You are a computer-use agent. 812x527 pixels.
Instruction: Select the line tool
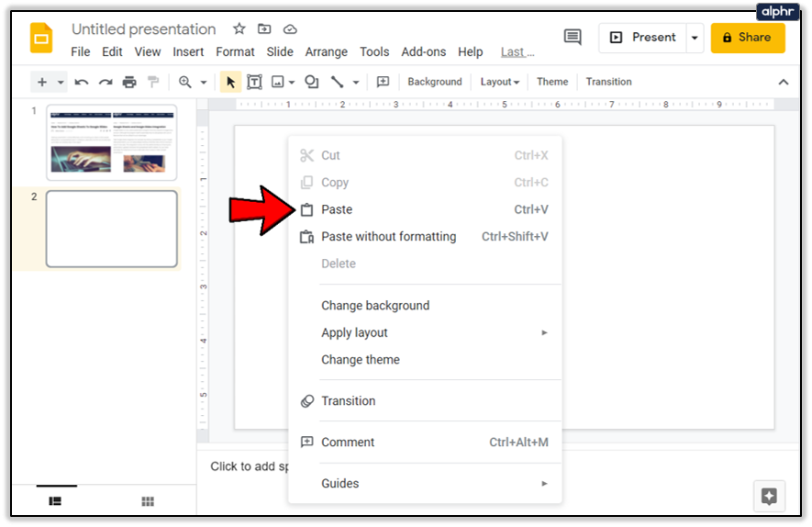(x=337, y=82)
